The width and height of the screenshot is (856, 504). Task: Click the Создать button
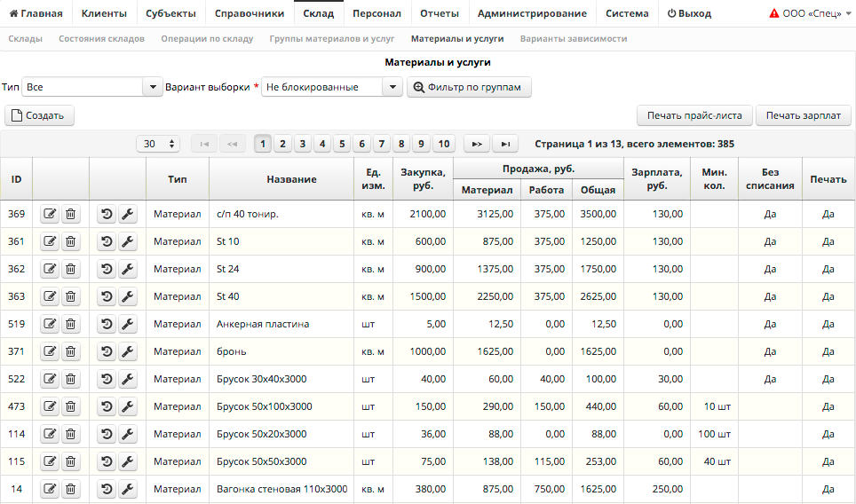40,115
